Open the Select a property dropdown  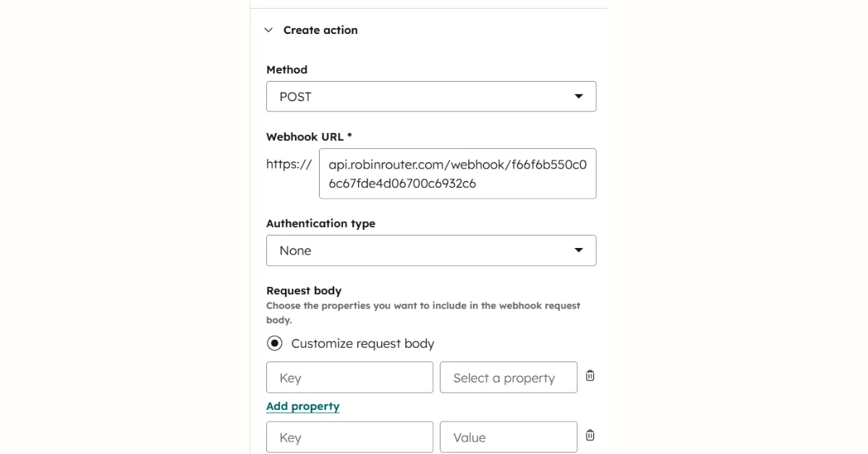click(508, 377)
